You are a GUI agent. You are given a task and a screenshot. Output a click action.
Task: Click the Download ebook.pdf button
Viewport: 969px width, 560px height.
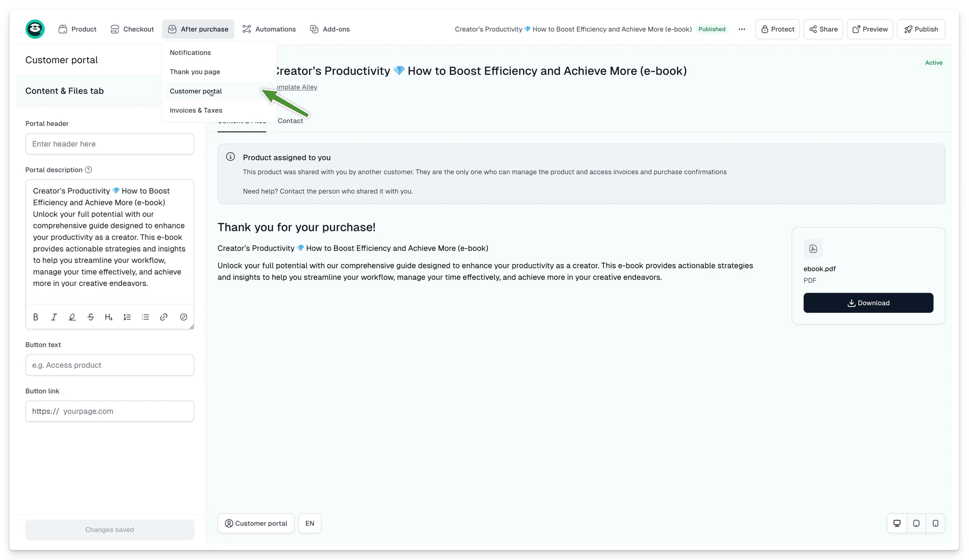coord(868,303)
